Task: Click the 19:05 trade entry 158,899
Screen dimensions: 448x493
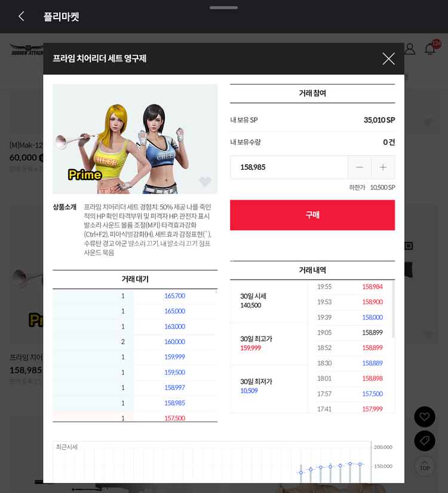Action: 349,333
